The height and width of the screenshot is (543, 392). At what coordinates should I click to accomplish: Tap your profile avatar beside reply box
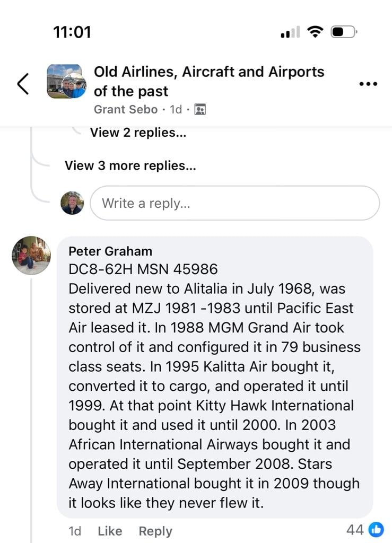pyautogui.click(x=72, y=203)
